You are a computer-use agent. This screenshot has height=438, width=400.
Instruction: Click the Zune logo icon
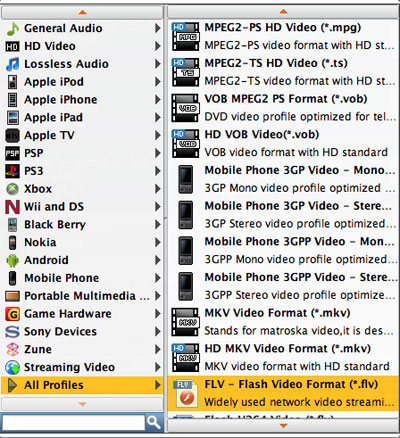point(12,349)
